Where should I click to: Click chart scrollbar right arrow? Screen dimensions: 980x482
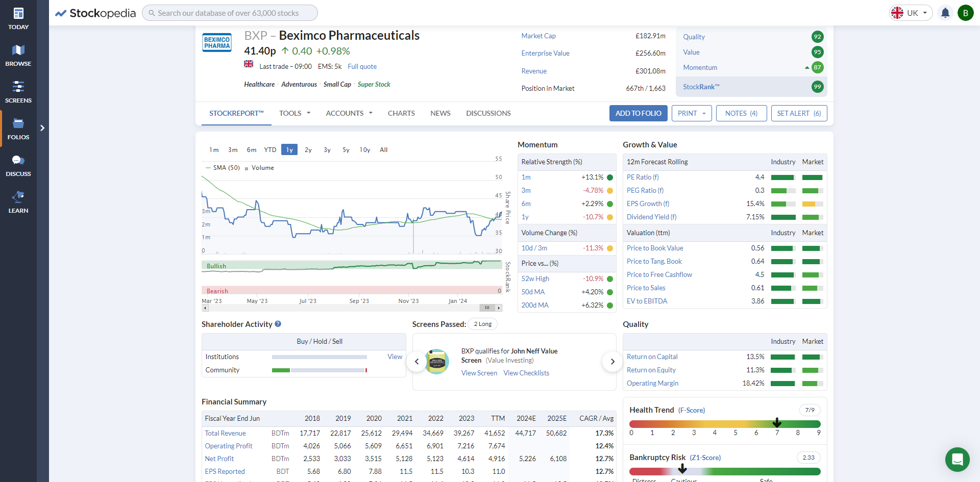pyautogui.click(x=499, y=308)
